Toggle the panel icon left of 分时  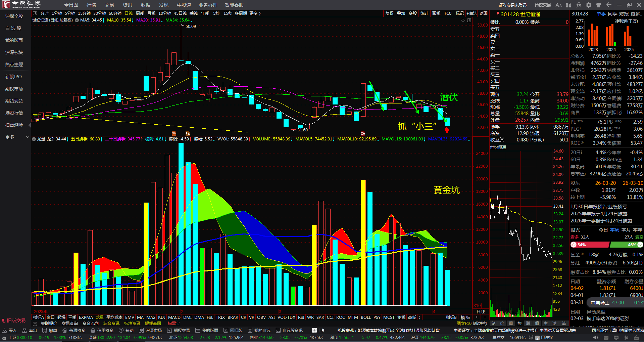[35, 13]
